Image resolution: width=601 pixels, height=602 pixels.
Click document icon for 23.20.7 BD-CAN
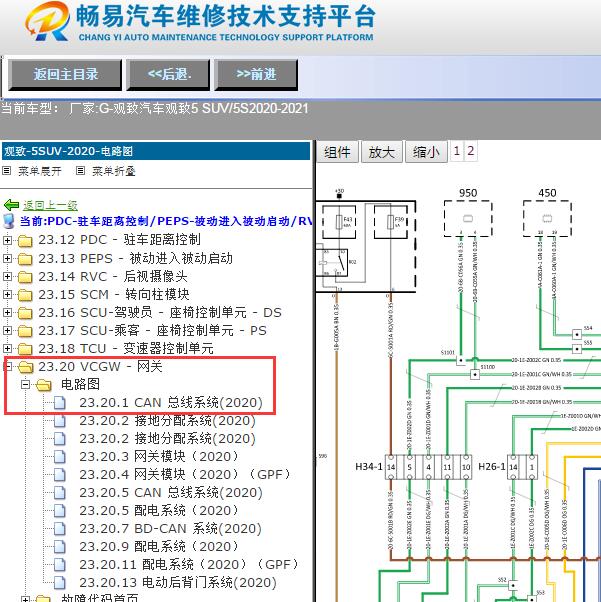(x=60, y=529)
